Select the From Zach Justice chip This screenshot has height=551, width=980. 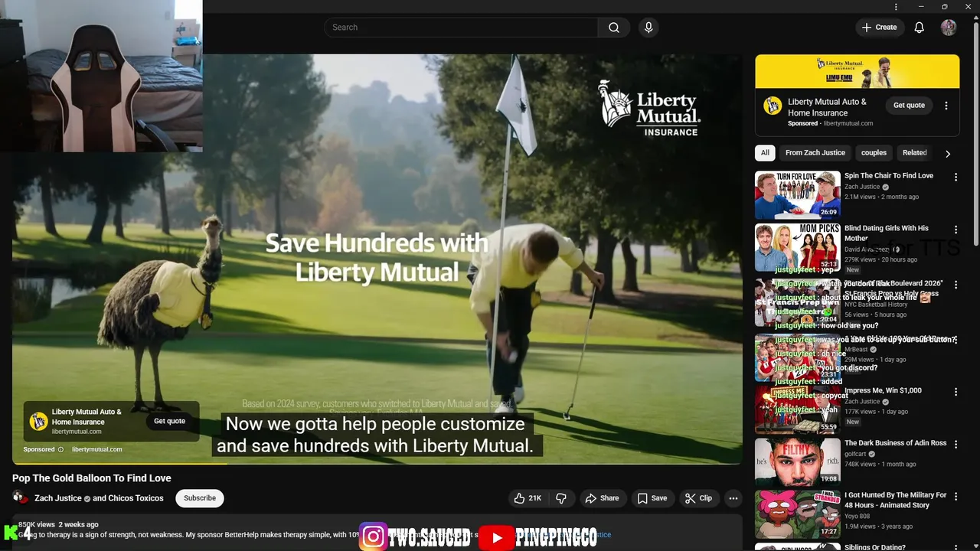(x=815, y=153)
